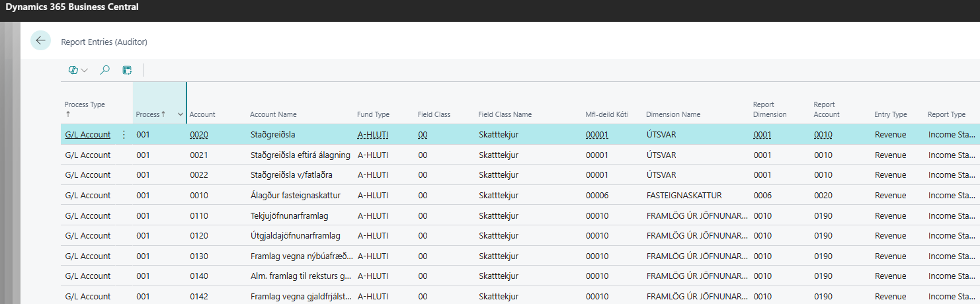Select 'Alm. framlag til reksturs g…' cell
This screenshot has width=980, height=304.
302,276
